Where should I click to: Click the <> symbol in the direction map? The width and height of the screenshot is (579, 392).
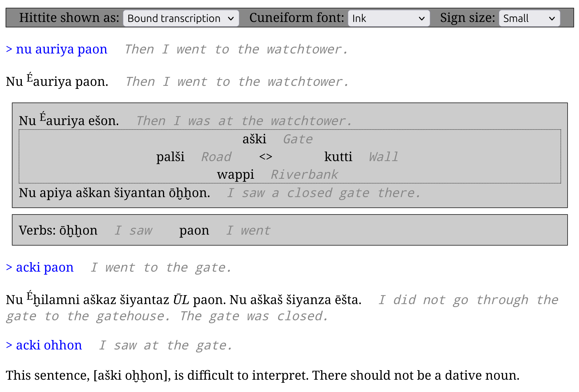tap(265, 157)
